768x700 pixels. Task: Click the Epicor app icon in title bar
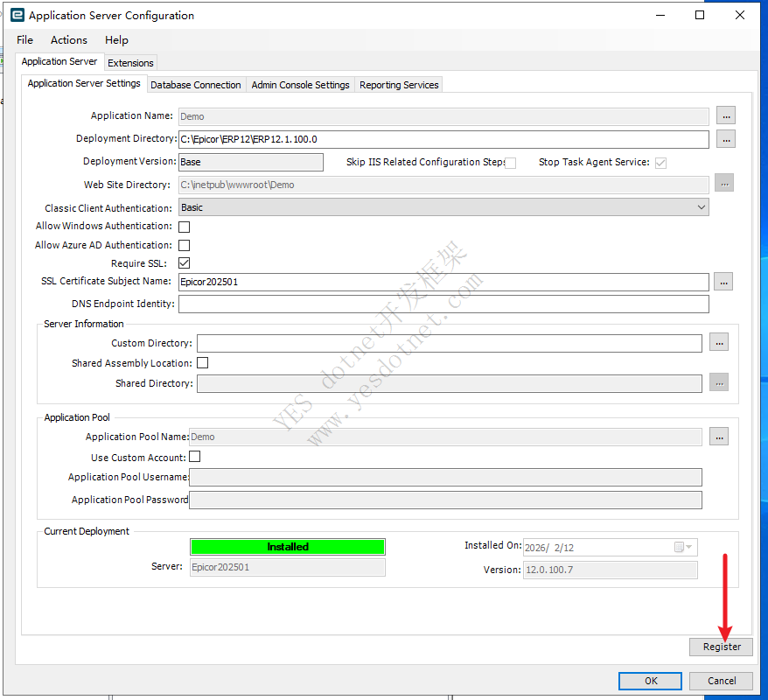point(17,16)
